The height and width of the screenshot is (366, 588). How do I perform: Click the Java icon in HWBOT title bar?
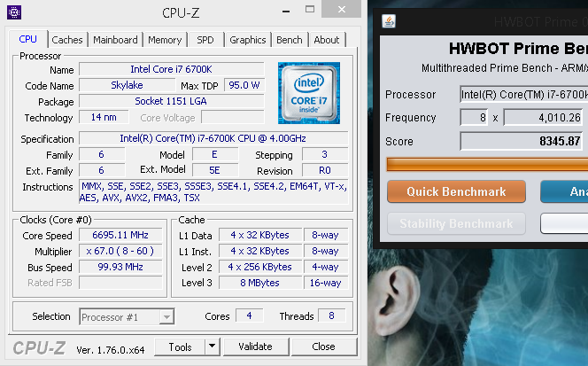point(390,21)
